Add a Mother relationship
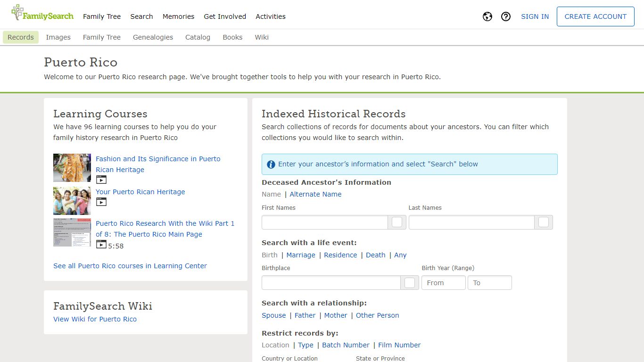This screenshot has width=644, height=362. pos(336,315)
